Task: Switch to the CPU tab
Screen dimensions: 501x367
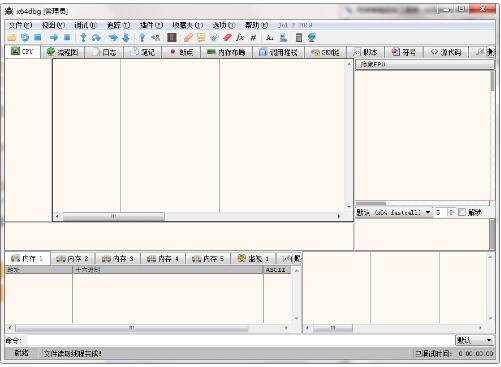Action: [23, 52]
